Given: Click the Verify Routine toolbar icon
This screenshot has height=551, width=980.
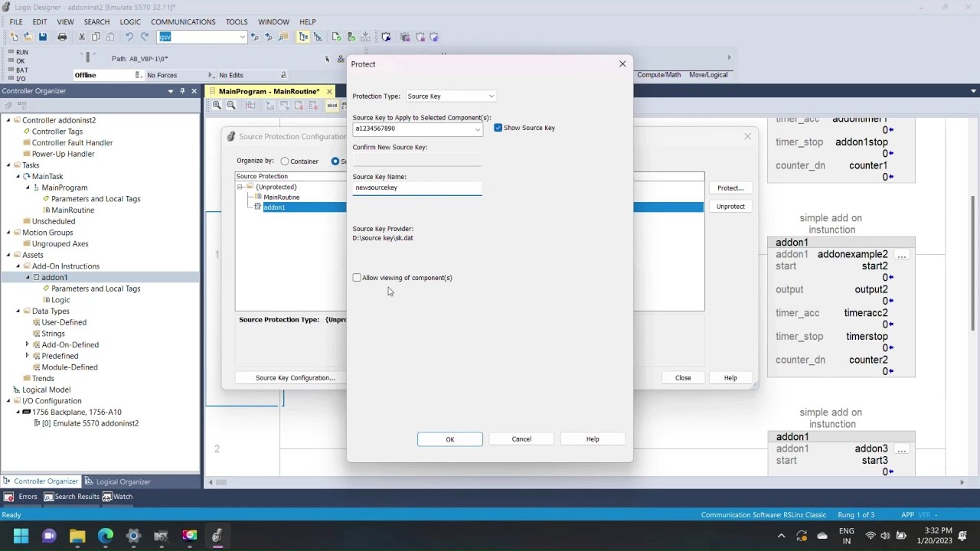Looking at the screenshot, I should pyautogui.click(x=337, y=37).
